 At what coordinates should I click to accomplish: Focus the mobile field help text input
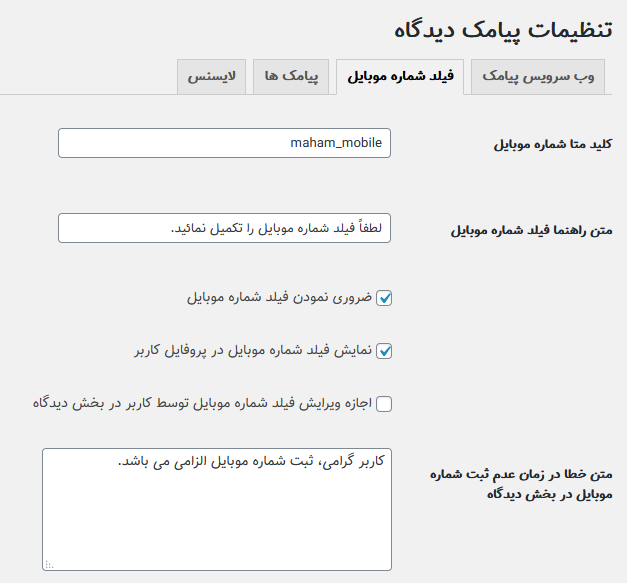(224, 228)
